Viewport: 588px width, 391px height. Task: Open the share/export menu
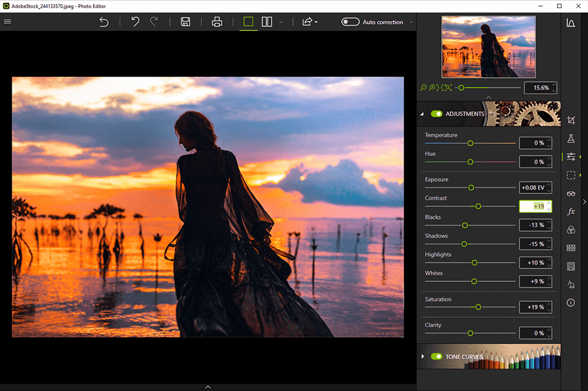click(x=309, y=22)
